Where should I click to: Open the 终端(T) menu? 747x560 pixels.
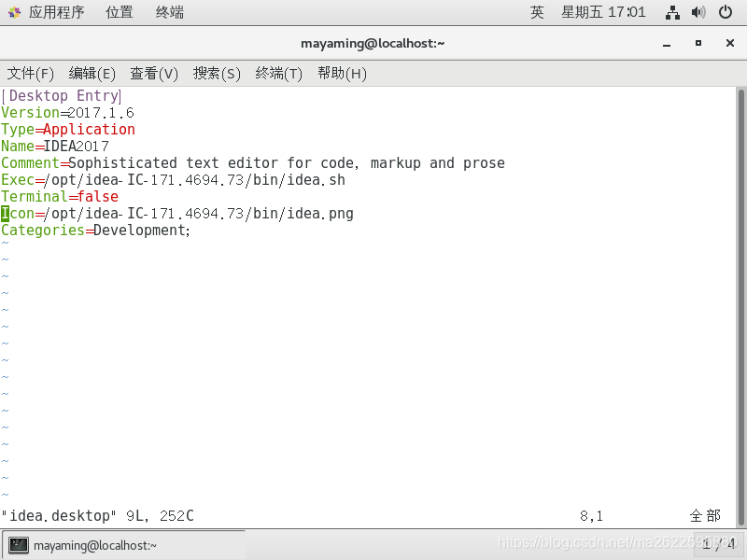tap(278, 74)
